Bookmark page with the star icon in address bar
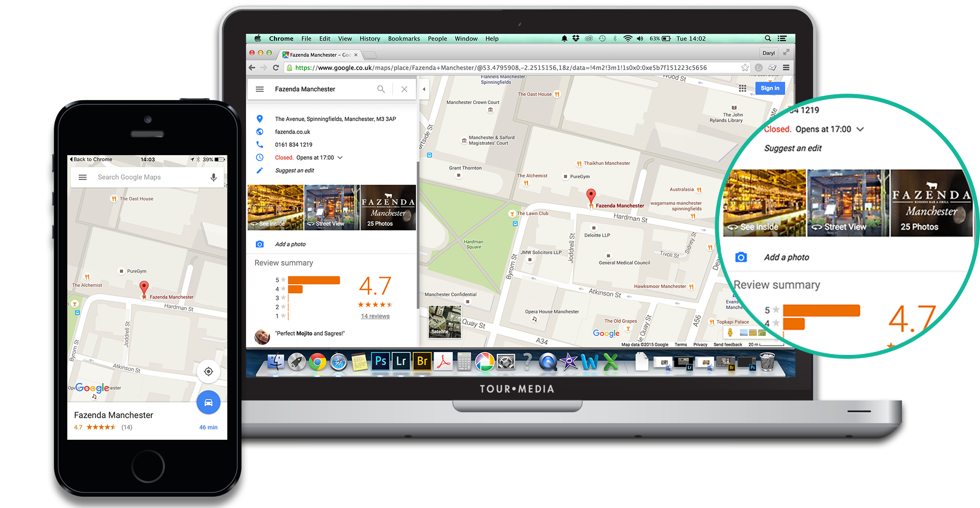The width and height of the screenshot is (980, 508). tap(745, 68)
